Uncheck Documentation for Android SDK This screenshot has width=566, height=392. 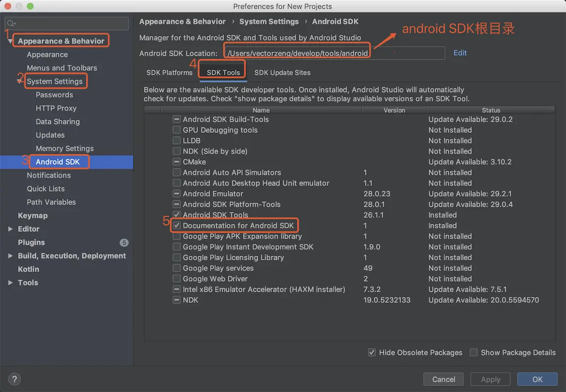[176, 226]
